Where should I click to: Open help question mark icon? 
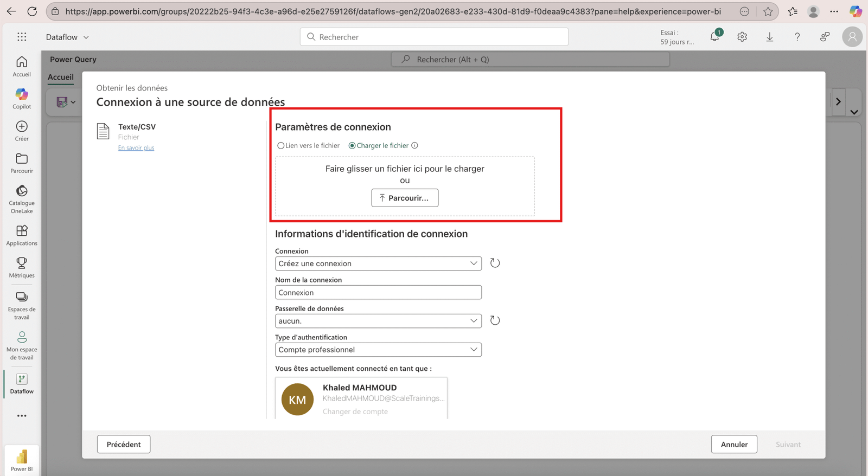(x=797, y=37)
